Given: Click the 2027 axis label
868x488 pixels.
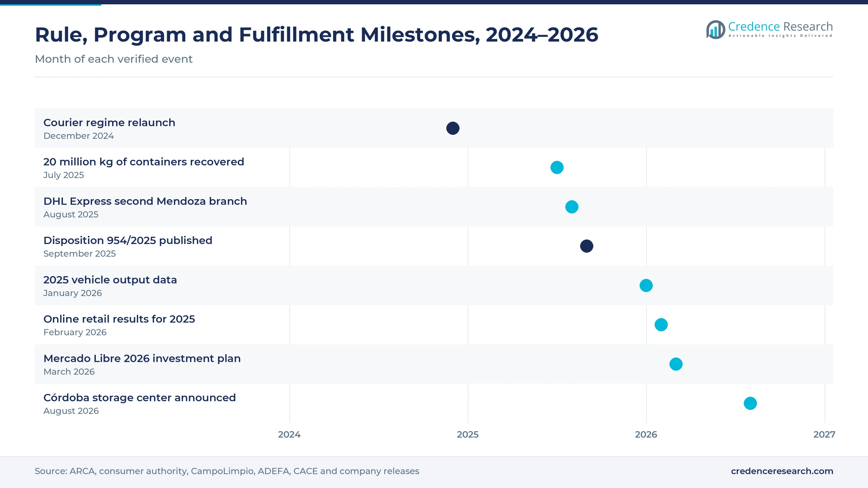Looking at the screenshot, I should pyautogui.click(x=824, y=435).
